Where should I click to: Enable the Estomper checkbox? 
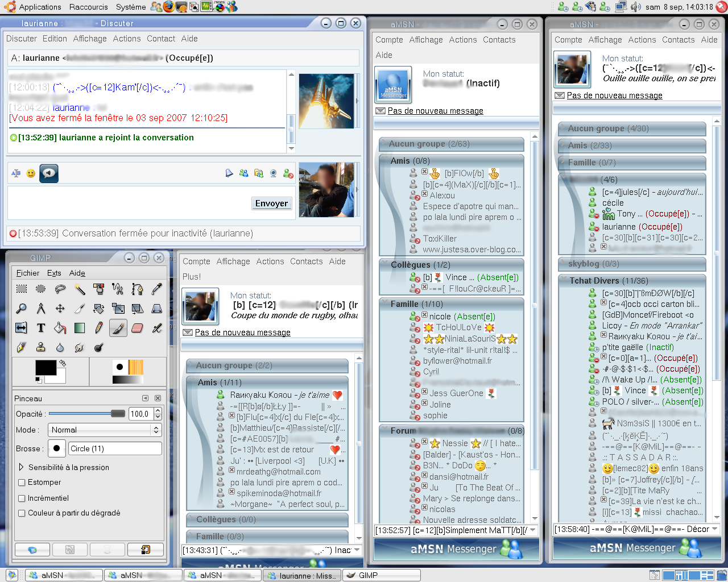[22, 483]
